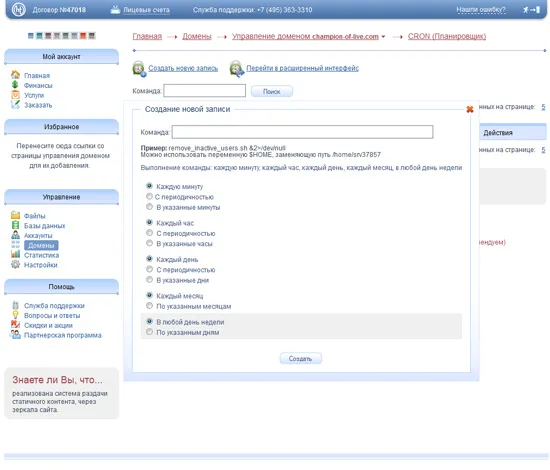Click the Договор №47018 header text
The height and width of the screenshot is (470, 550).
[x=59, y=10]
